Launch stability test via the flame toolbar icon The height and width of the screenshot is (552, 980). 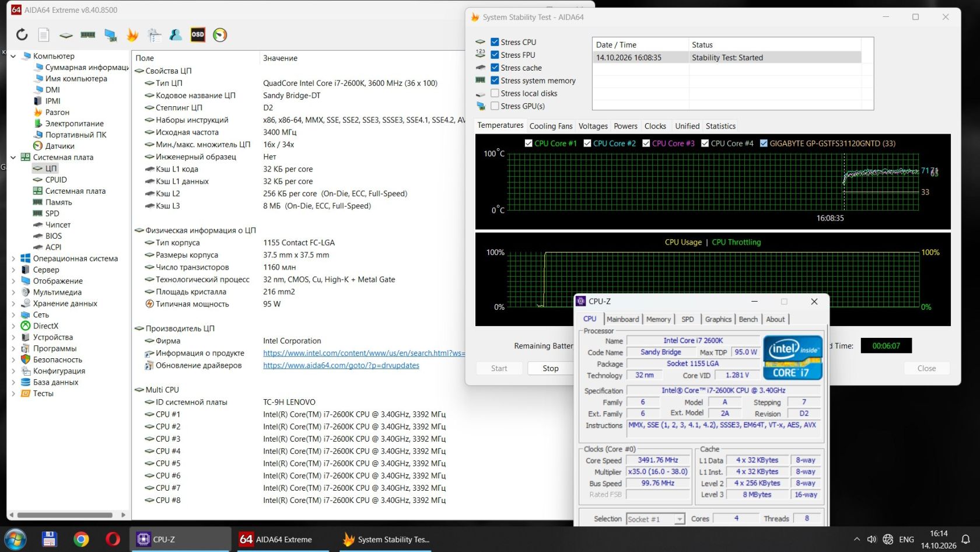(x=132, y=35)
